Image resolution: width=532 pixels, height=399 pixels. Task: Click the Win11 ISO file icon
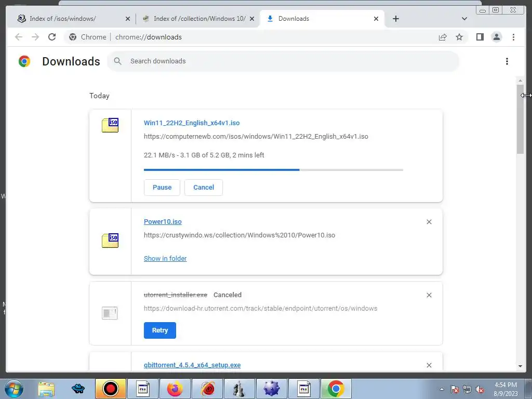coord(110,125)
